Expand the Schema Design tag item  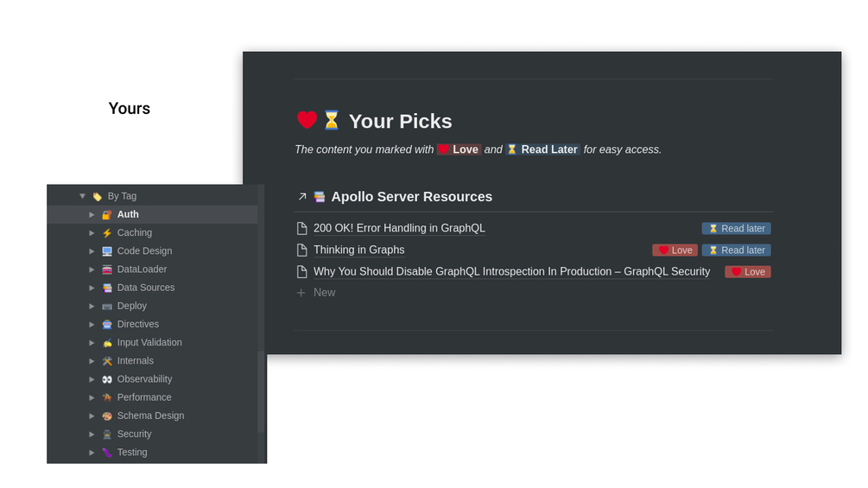point(92,416)
